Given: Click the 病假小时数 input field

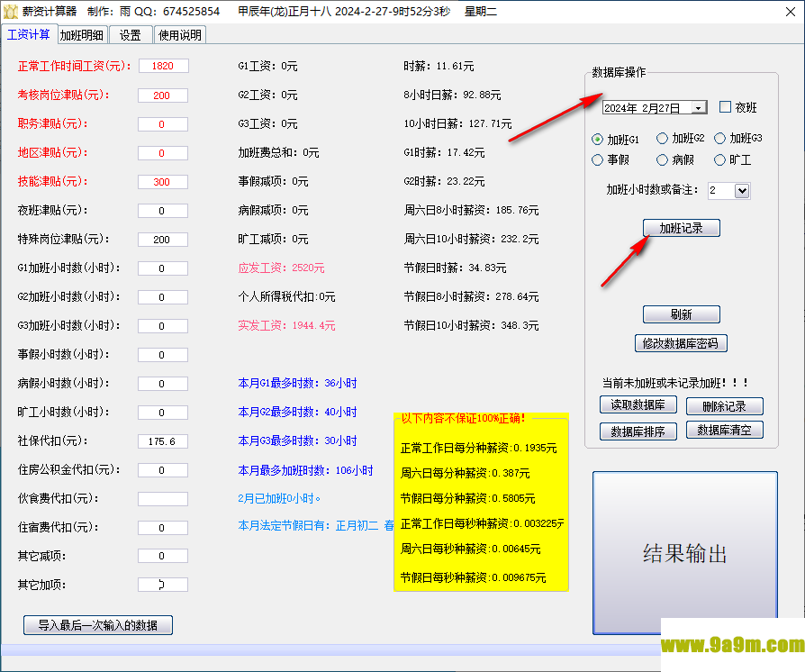Looking at the screenshot, I should (163, 383).
